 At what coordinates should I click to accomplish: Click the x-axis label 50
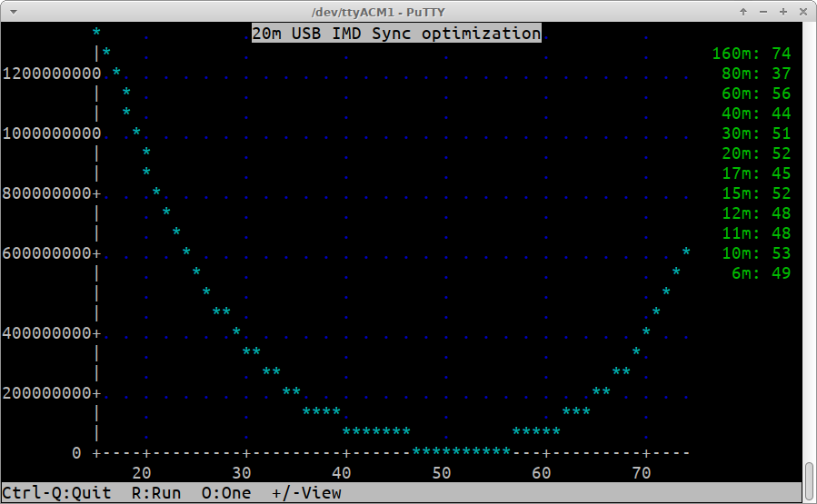[x=442, y=473]
